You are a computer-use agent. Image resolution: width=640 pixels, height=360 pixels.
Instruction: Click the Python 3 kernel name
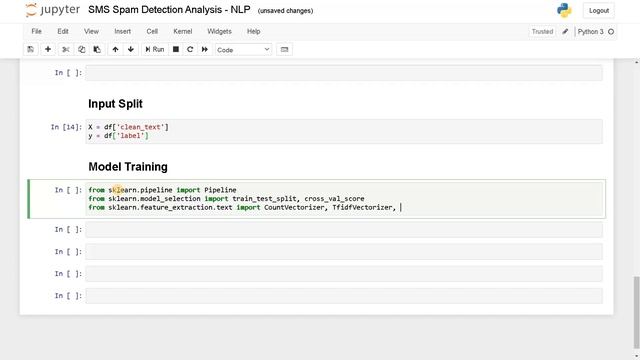(590, 31)
